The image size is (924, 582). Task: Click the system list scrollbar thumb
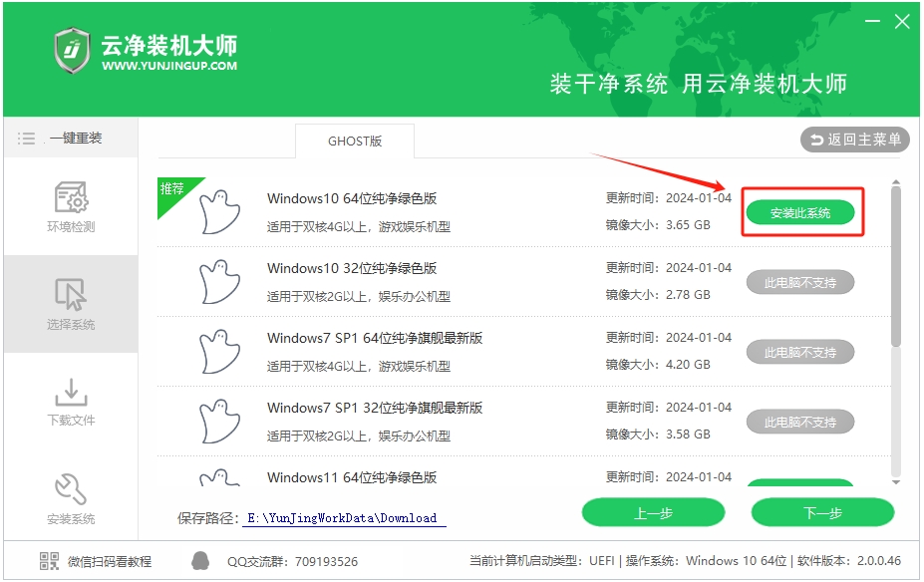click(896, 267)
